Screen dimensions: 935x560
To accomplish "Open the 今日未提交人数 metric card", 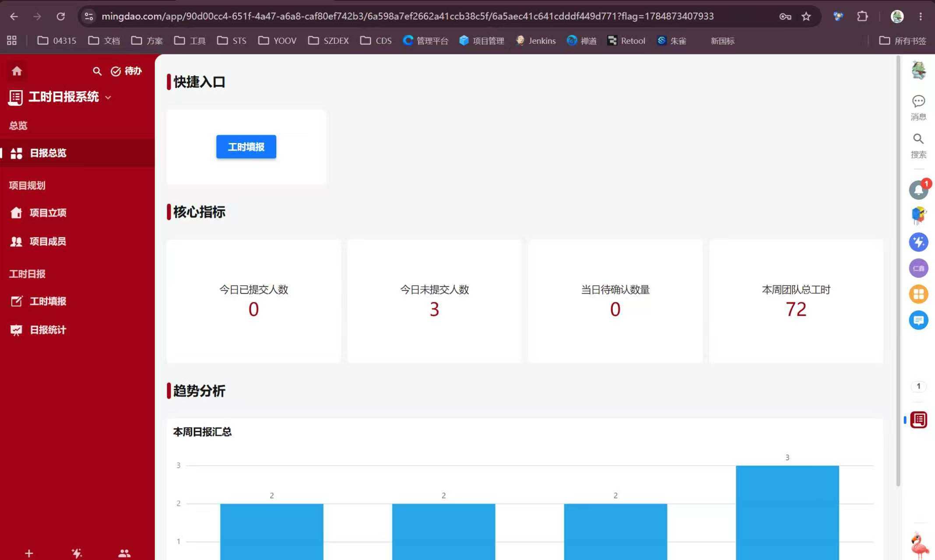I will tap(434, 301).
